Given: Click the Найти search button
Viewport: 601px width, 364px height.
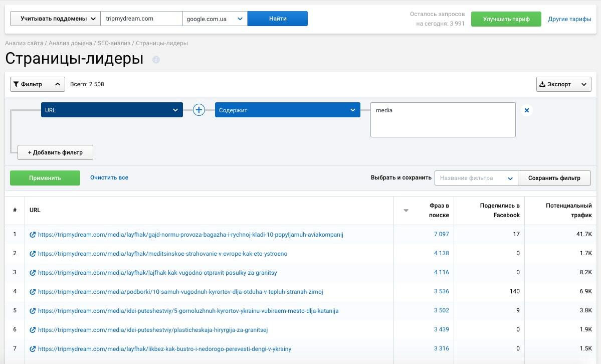Looking at the screenshot, I should tap(278, 19).
